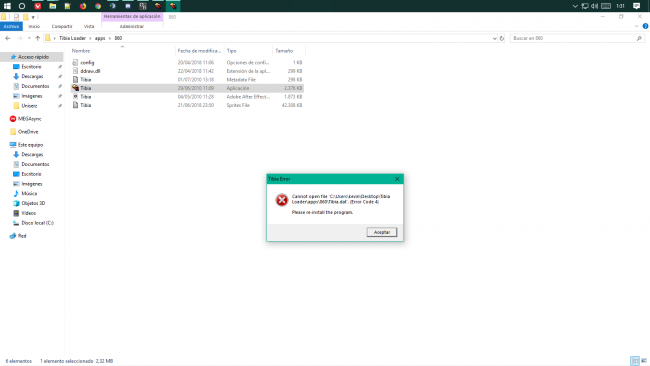This screenshot has height=366, width=650.
Task: Refresh the current folder view
Action: click(x=502, y=38)
